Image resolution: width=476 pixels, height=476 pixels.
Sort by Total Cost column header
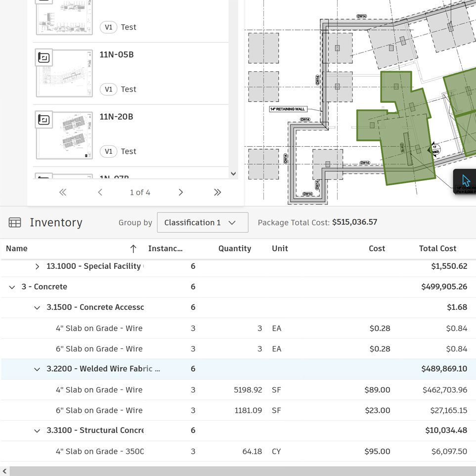[437, 249]
